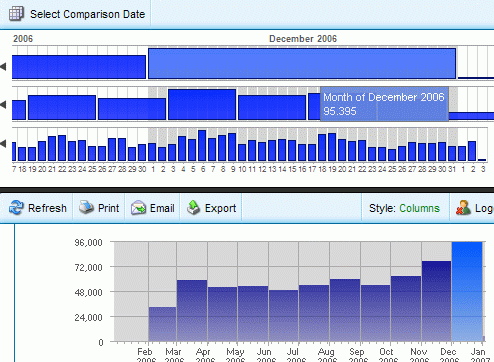Select the December 31 daily bar
Image resolution: width=494 pixels, height=362 pixels.
pyautogui.click(x=452, y=154)
